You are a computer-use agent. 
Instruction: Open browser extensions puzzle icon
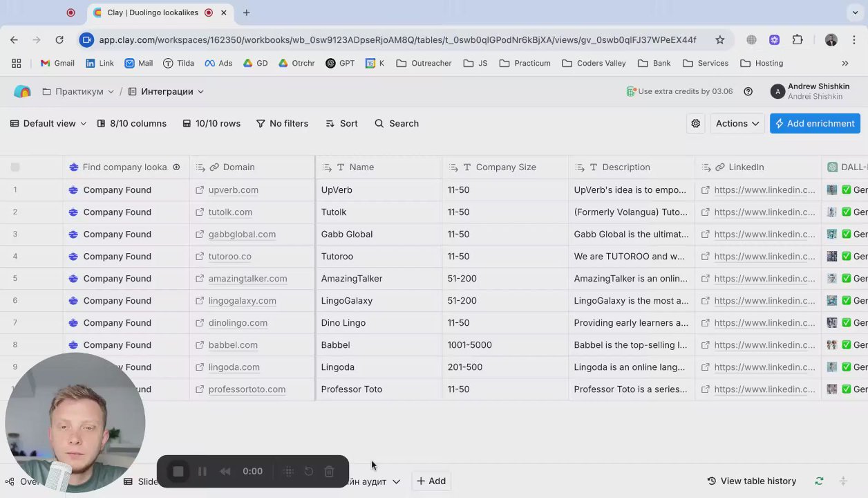click(x=798, y=40)
